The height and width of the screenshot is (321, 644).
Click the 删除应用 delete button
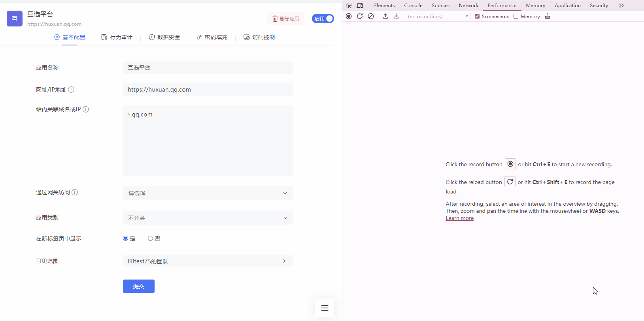[286, 19]
